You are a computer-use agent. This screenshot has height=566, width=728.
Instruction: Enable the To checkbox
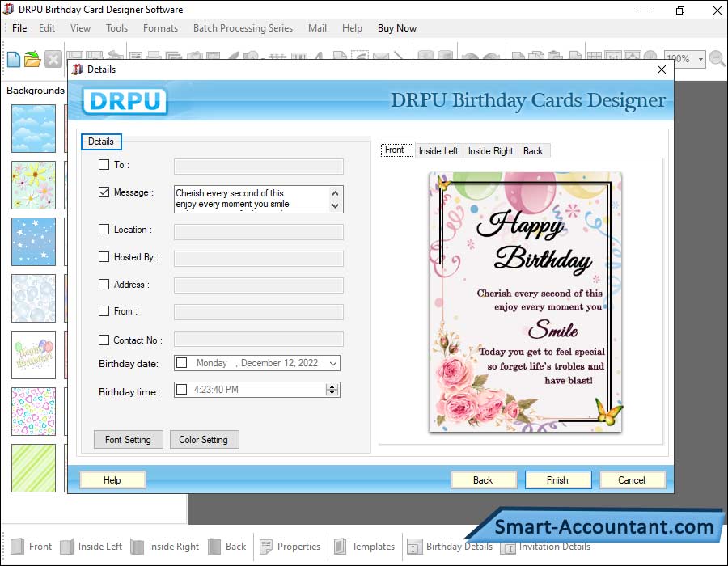[x=104, y=165]
